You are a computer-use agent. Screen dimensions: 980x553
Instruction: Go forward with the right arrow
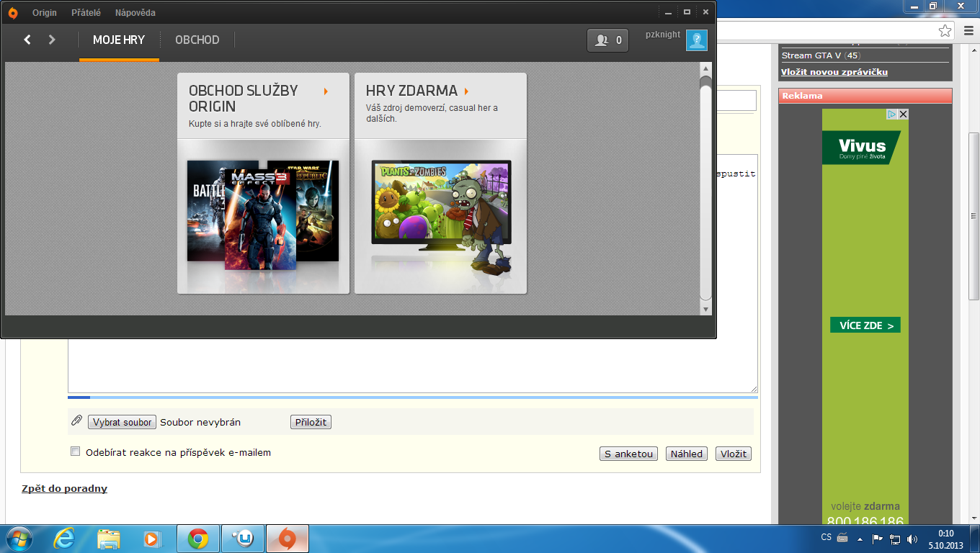tap(52, 40)
